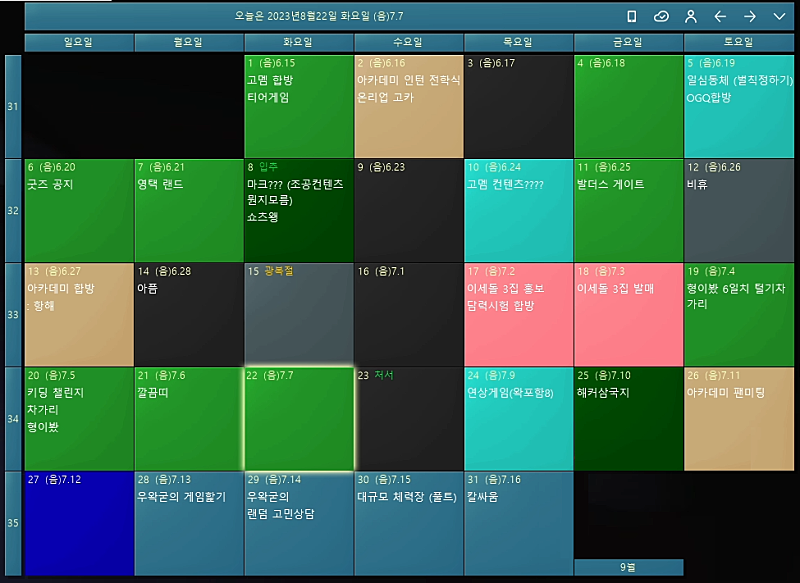Open the user account icon
Image resolution: width=800 pixels, height=583 pixels.
690,16
